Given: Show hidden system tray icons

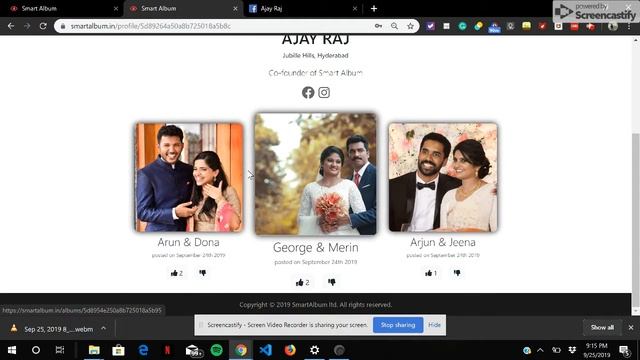Looking at the screenshot, I should [x=540, y=350].
